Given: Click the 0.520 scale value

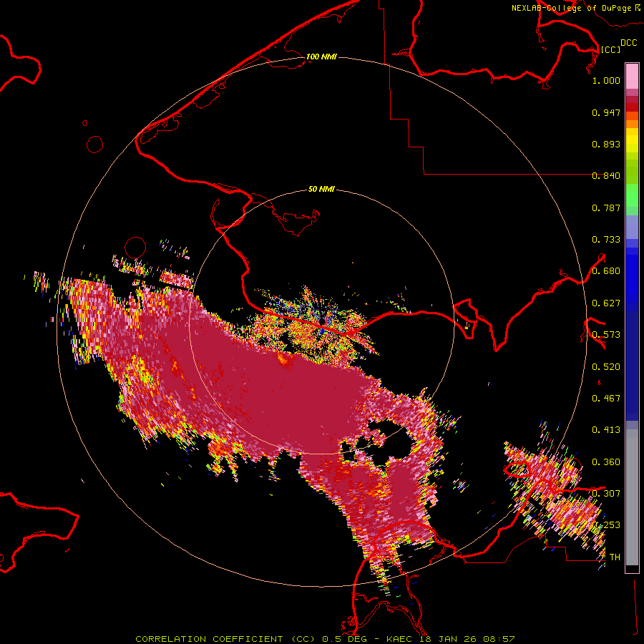Looking at the screenshot, I should pyautogui.click(x=606, y=367).
